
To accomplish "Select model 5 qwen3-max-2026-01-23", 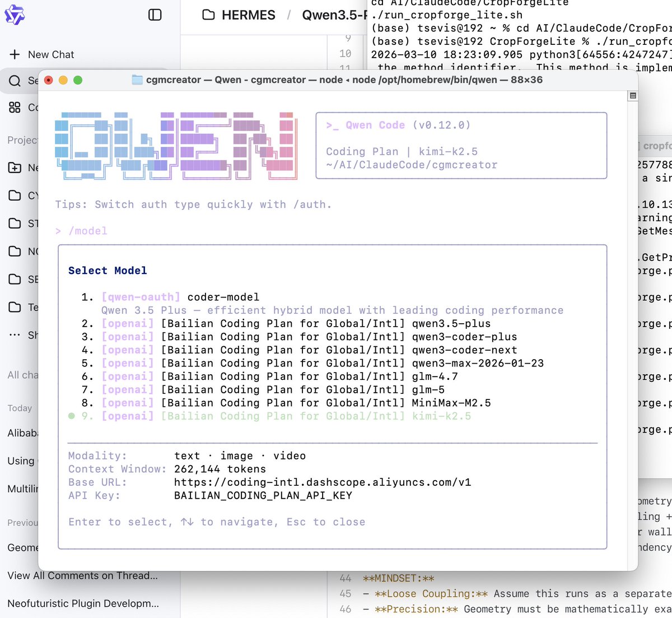I will coord(312,363).
